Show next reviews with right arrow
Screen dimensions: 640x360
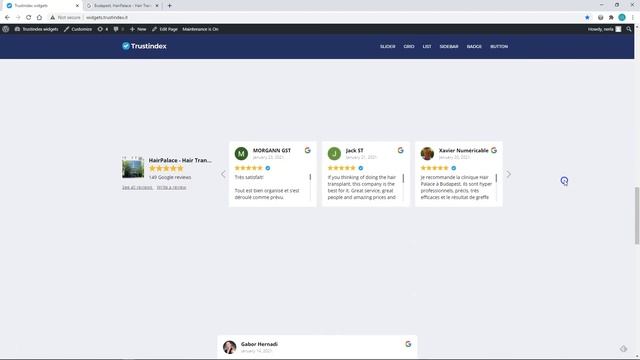(x=509, y=174)
